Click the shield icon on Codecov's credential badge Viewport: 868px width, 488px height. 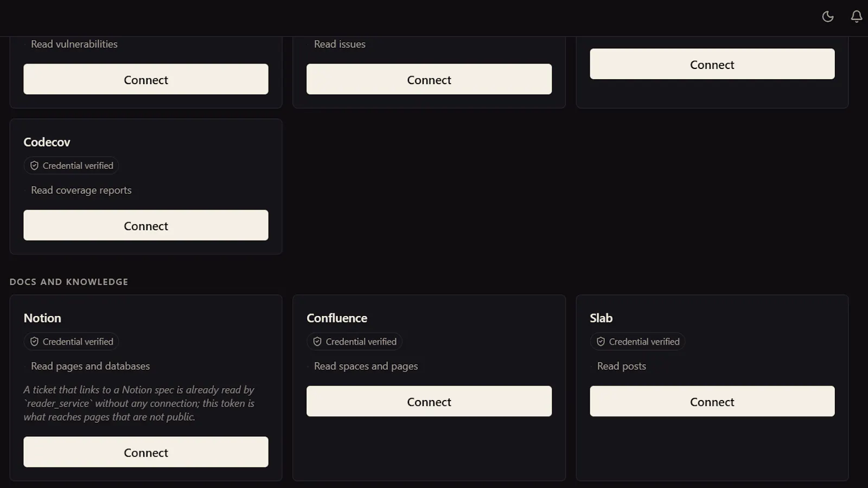pyautogui.click(x=34, y=166)
